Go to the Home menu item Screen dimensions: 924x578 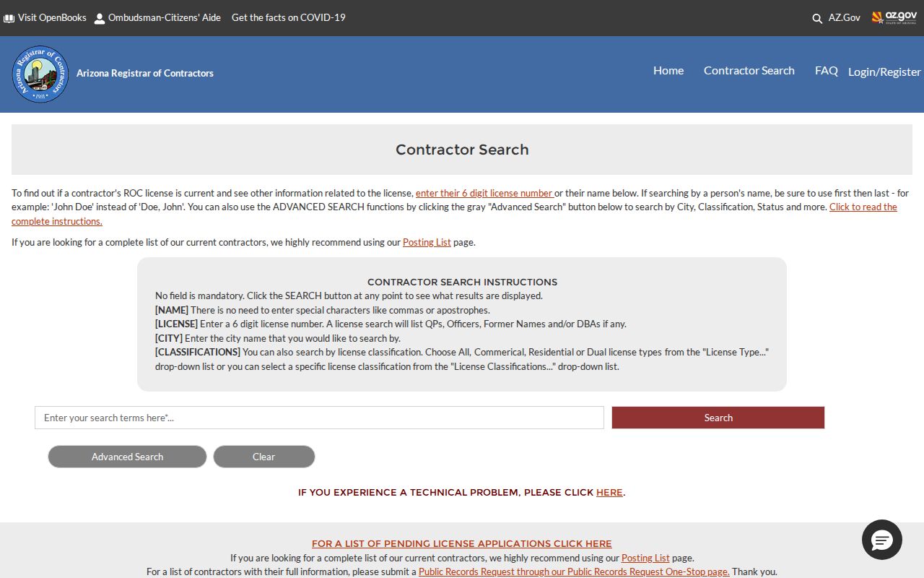pos(668,70)
